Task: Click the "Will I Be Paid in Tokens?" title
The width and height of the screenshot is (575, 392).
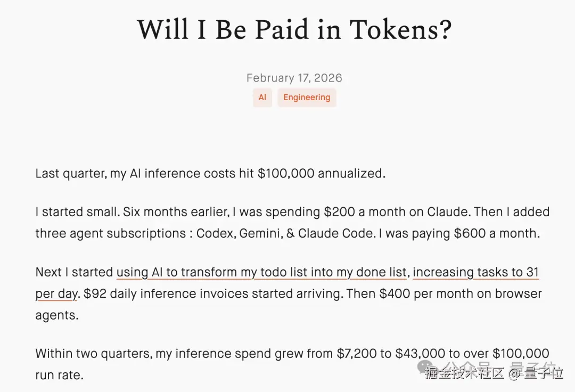Action: pos(294,30)
